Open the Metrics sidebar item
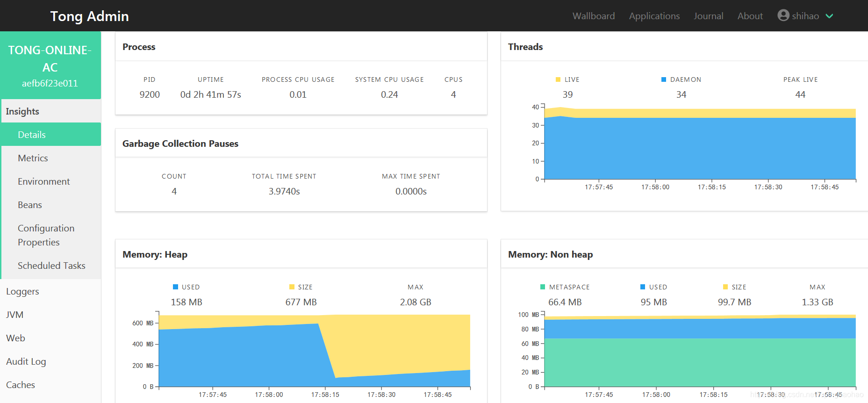The height and width of the screenshot is (403, 868). tap(50, 158)
